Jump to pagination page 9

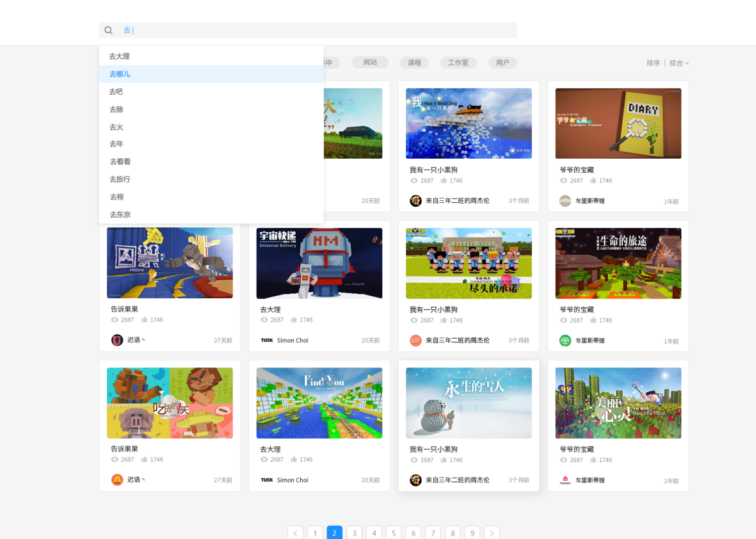click(472, 533)
